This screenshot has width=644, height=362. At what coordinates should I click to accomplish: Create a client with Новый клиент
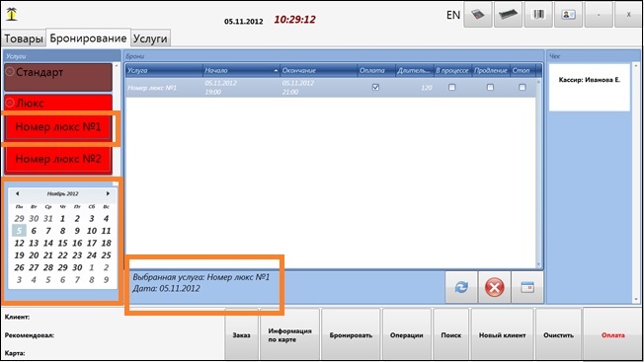point(503,335)
